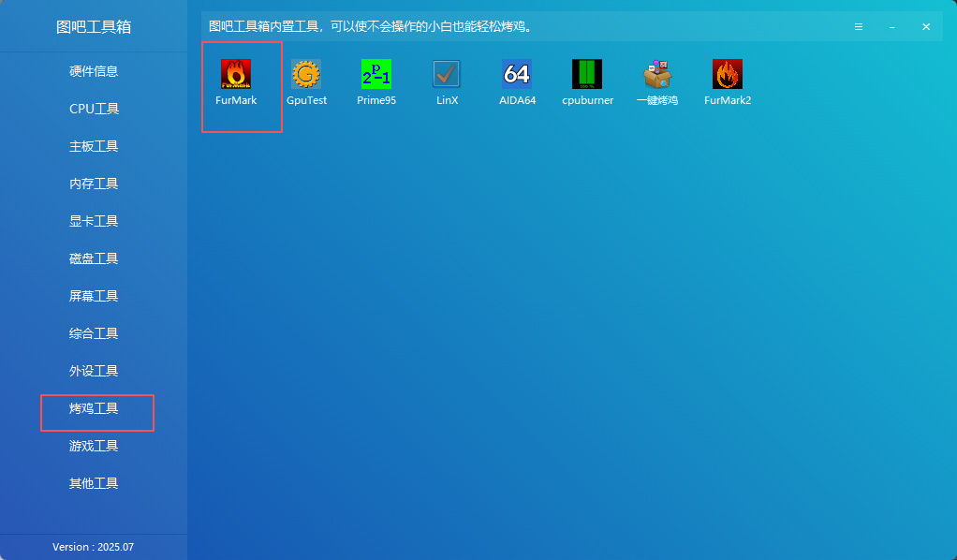Select 综合工具 in sidebar
The image size is (957, 560).
pos(94,333)
